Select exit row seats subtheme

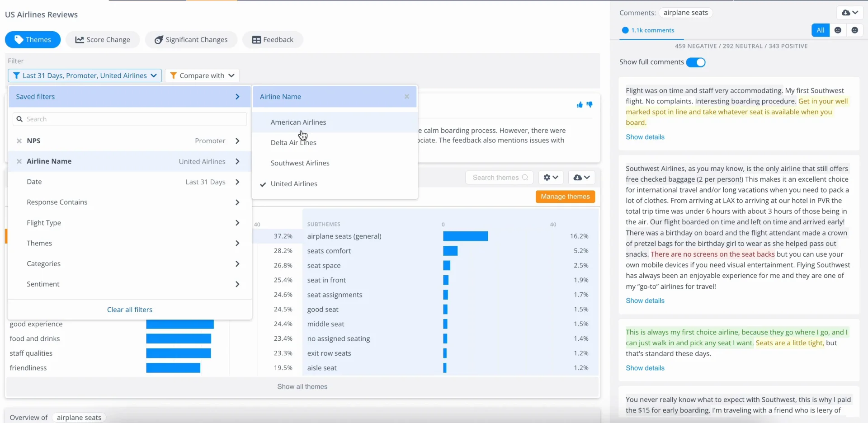[x=329, y=353]
